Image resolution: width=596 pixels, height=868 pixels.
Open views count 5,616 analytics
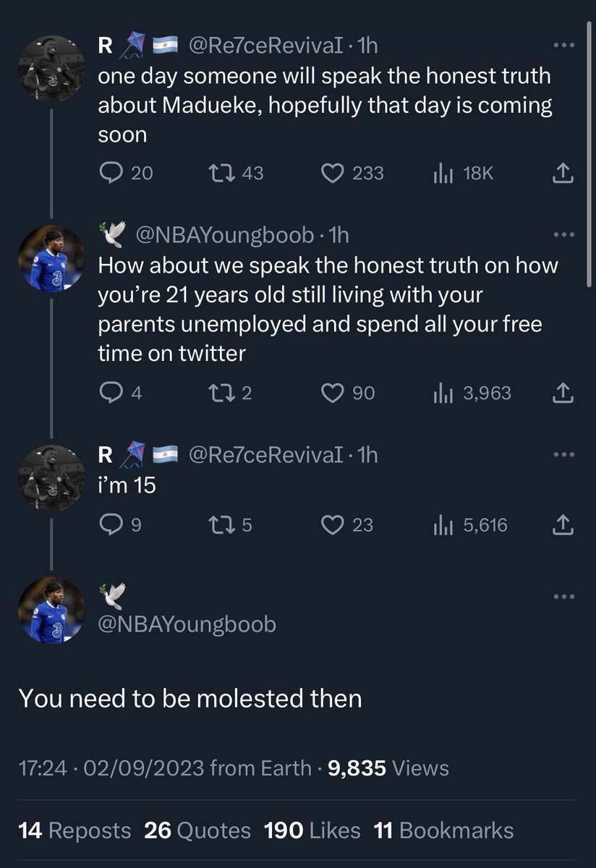470,525
